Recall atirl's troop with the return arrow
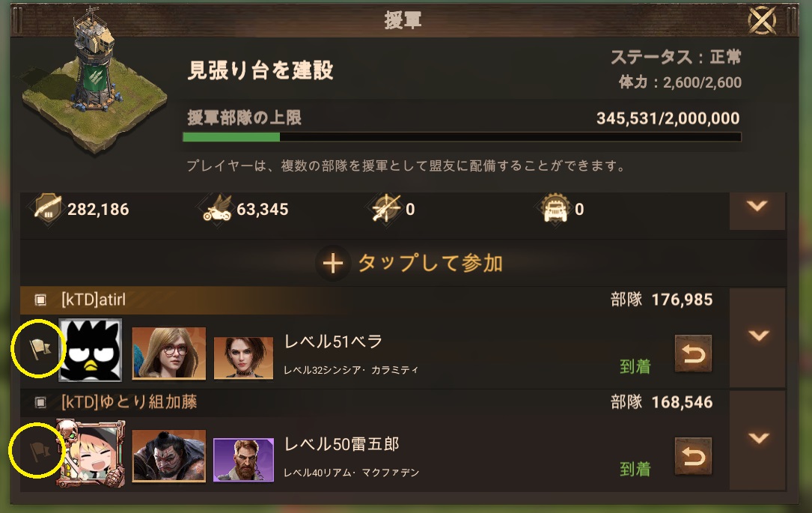The width and height of the screenshot is (812, 513). click(693, 354)
